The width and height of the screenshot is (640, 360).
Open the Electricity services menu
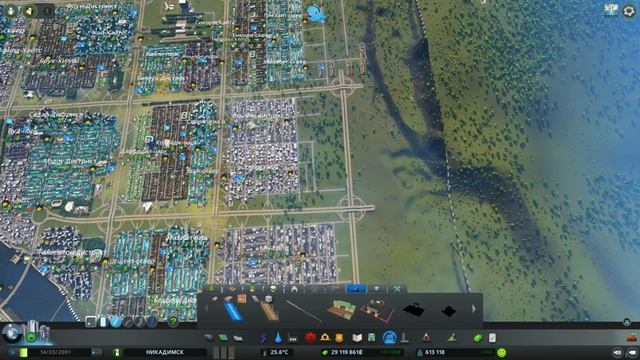click(264, 338)
